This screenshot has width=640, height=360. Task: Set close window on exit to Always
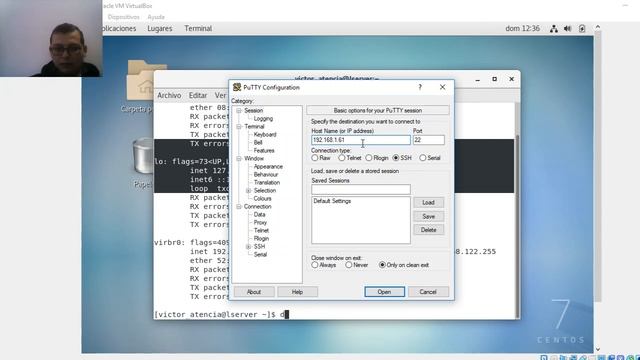pos(315,265)
